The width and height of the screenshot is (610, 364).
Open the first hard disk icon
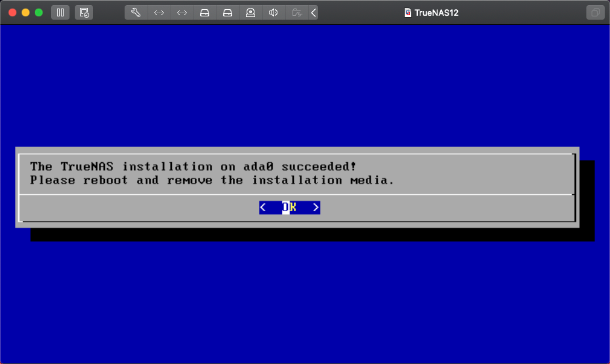[205, 12]
